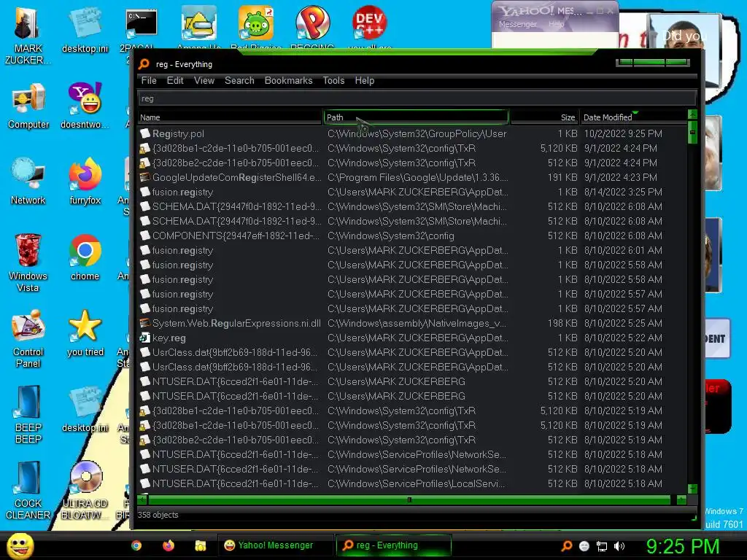Image resolution: width=747 pixels, height=560 pixels.
Task: Select the GoogleUpdateComRegisterShell64 file
Action: click(x=412, y=178)
